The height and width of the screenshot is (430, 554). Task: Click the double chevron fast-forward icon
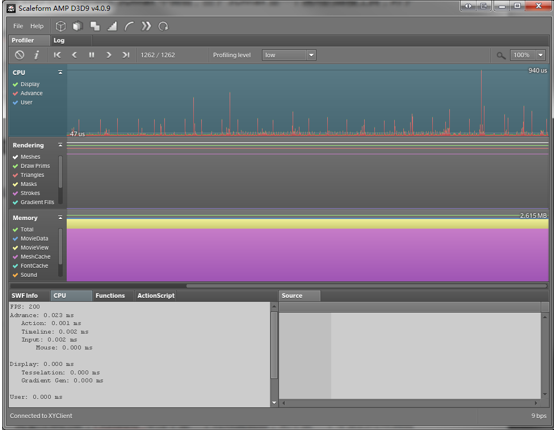point(146,26)
